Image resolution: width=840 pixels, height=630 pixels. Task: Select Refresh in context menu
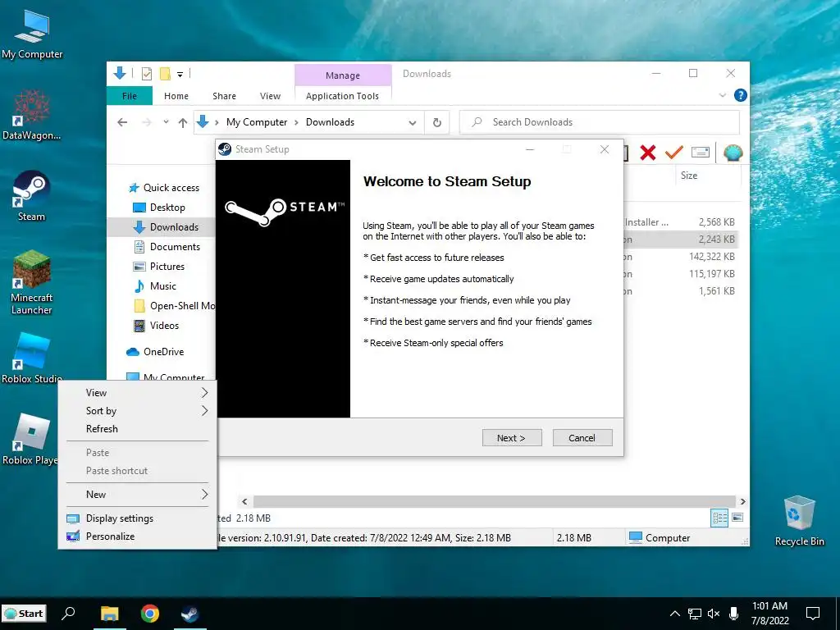click(138, 429)
